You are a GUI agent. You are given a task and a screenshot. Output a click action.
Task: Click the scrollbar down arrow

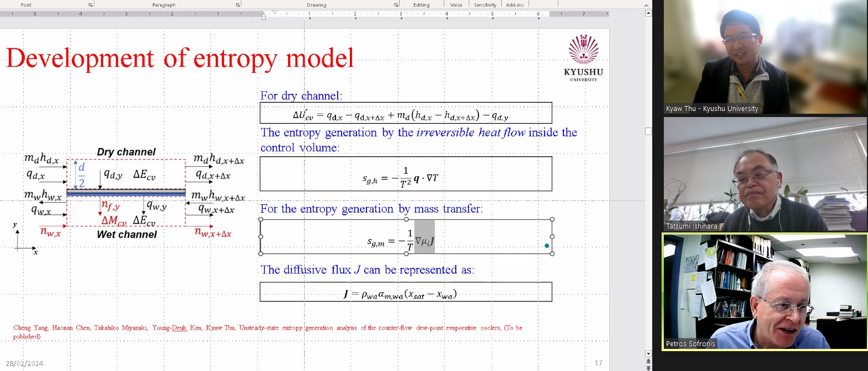(x=648, y=353)
